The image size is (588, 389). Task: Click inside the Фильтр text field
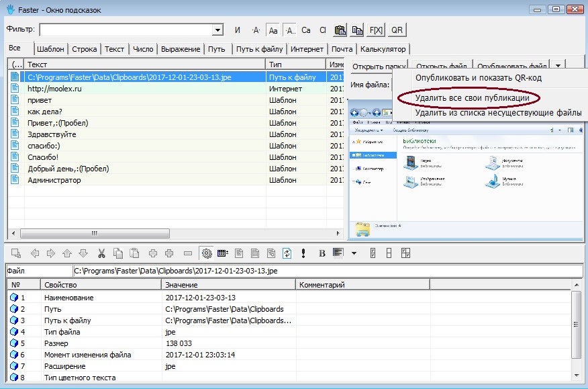[x=126, y=30]
